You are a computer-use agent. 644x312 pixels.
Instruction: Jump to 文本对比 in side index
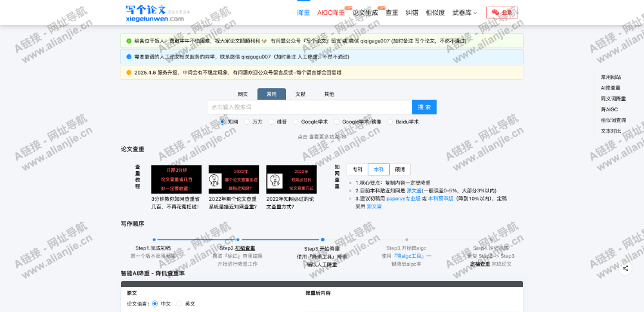coord(611,131)
